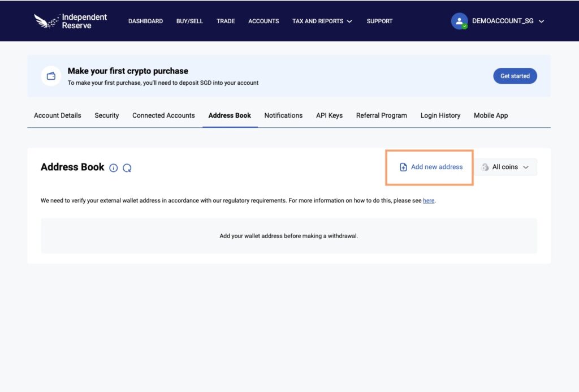The image size is (579, 392).
Task: Click the coin icon in the All coins filter
Action: (485, 167)
